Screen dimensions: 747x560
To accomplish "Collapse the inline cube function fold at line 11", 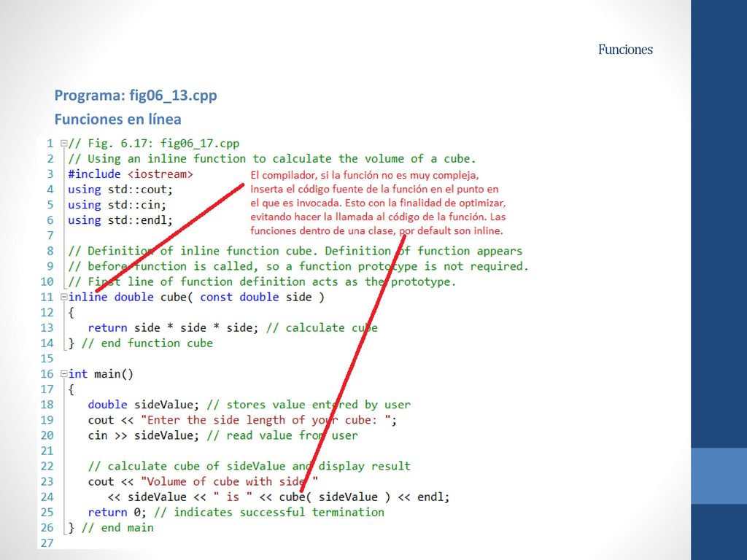I will coord(63,297).
